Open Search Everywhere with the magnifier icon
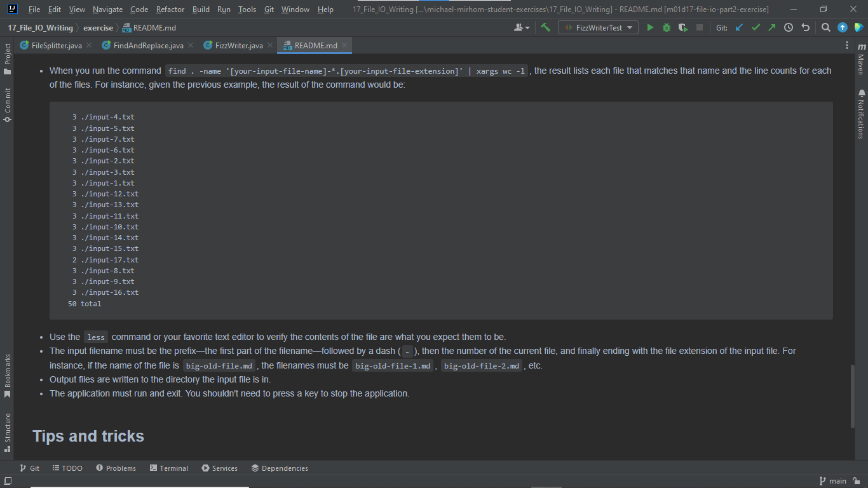This screenshot has width=868, height=488. tap(825, 28)
